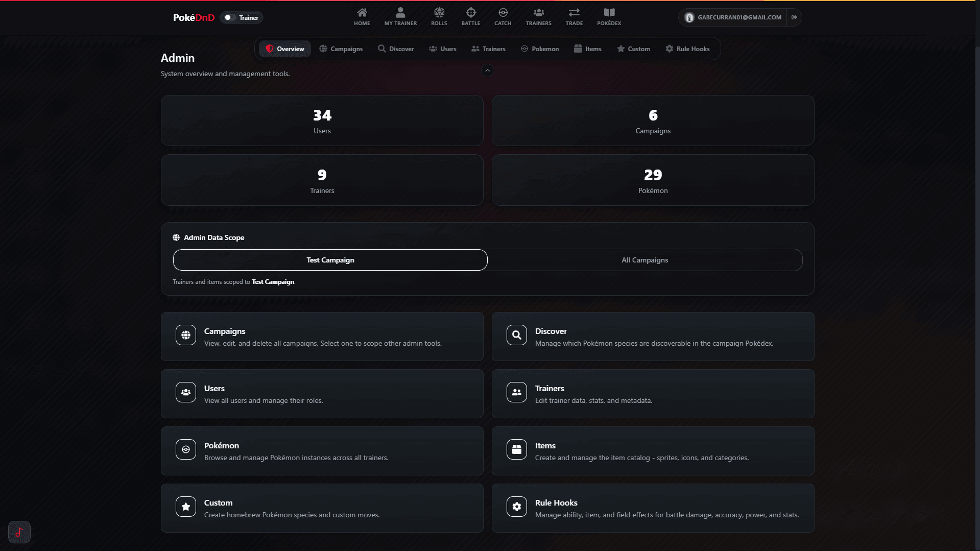The width and height of the screenshot is (980, 551).
Task: Switch to the Overview admin tab
Action: 285,49
